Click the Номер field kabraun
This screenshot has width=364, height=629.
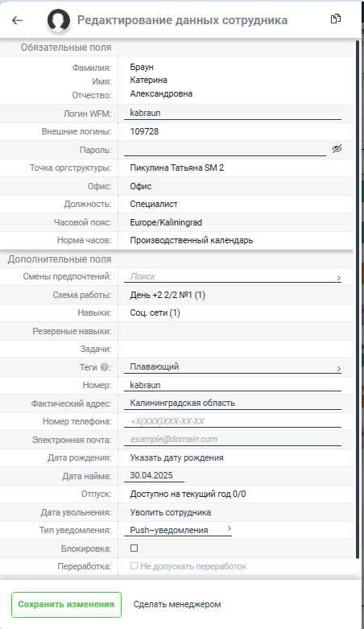233,385
